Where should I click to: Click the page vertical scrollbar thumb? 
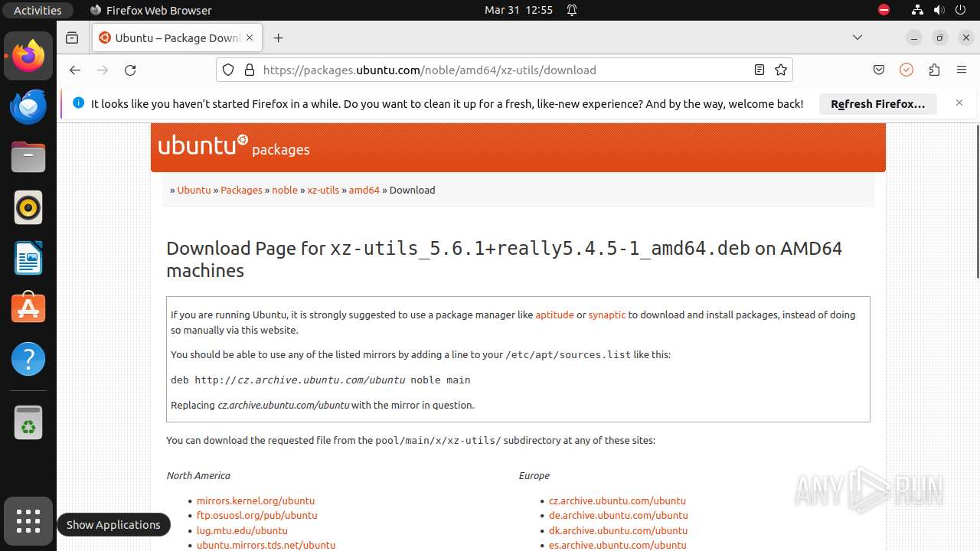coord(977,201)
